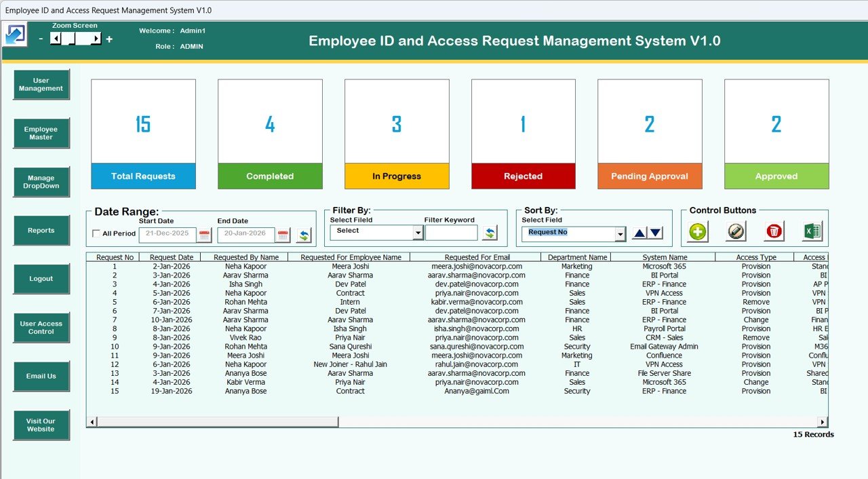This screenshot has height=479, width=868.
Task: Click the ascending sort triangle
Action: 637,233
